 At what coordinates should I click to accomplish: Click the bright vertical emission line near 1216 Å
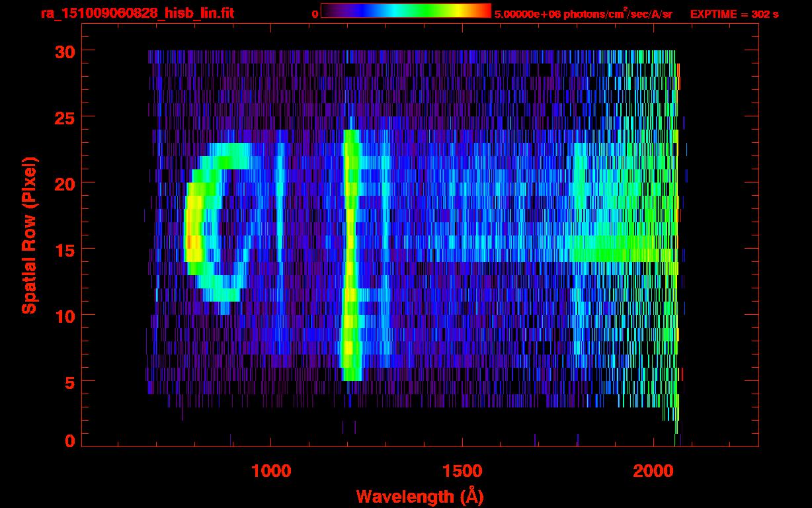350,255
